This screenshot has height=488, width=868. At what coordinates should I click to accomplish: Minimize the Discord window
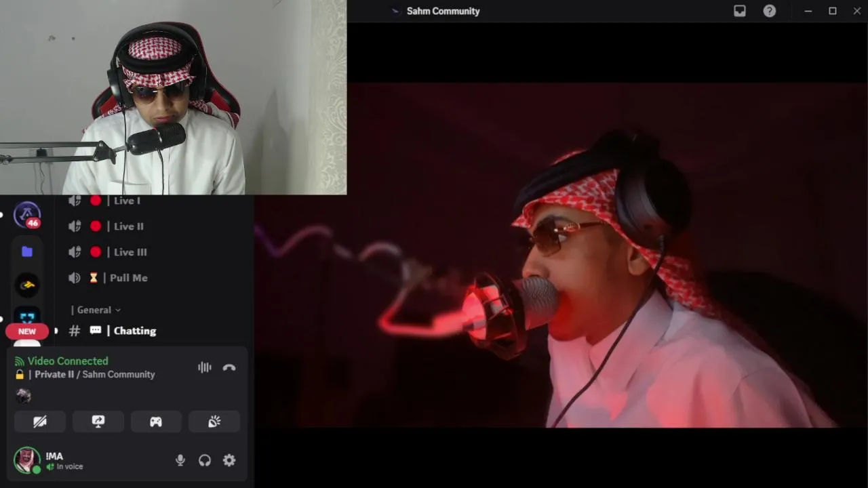[808, 11]
